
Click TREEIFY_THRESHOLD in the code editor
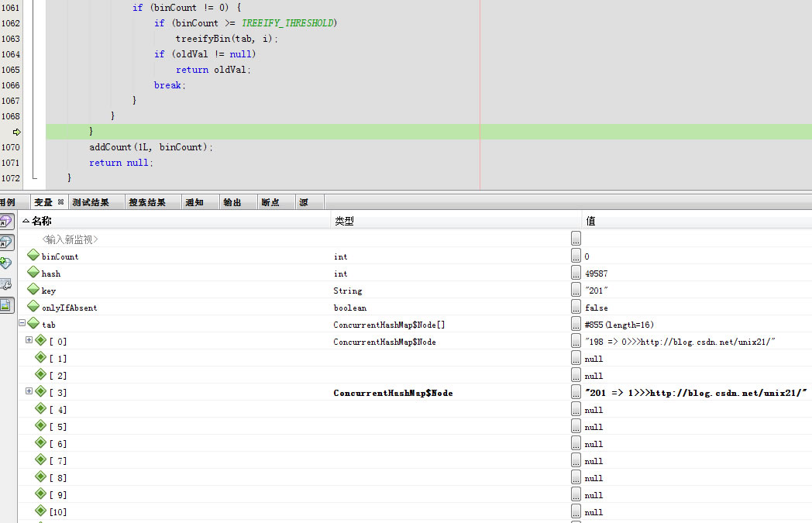tap(287, 22)
